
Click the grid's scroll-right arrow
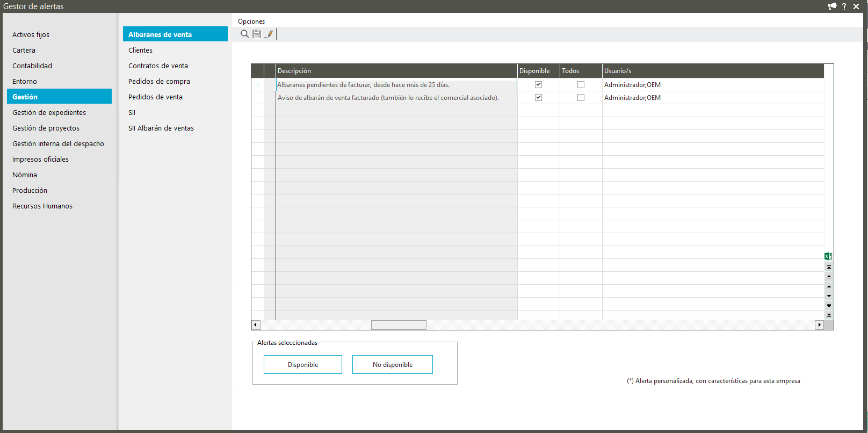(x=820, y=325)
